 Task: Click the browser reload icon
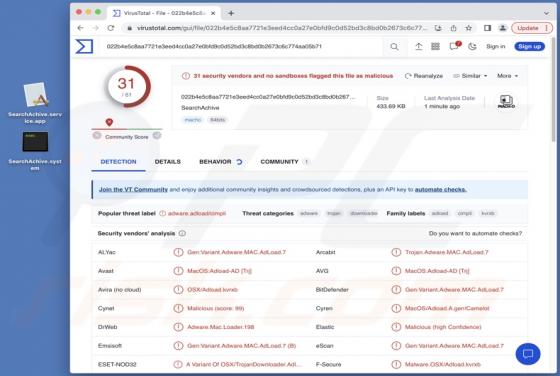tap(111, 28)
